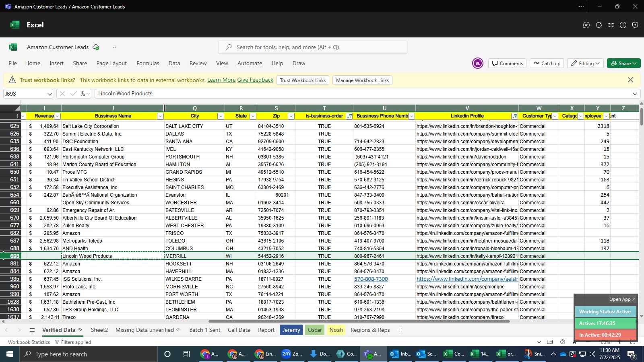Open the three-dot more options menu at top

(x=581, y=6)
